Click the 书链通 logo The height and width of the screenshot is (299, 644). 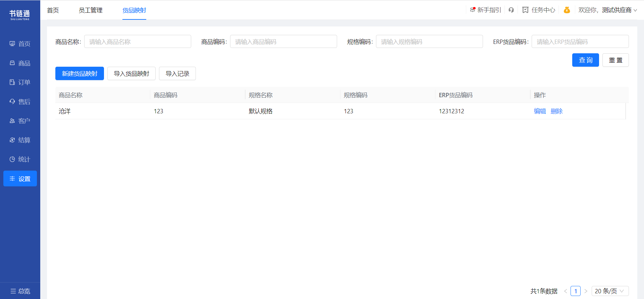pyautogui.click(x=20, y=15)
